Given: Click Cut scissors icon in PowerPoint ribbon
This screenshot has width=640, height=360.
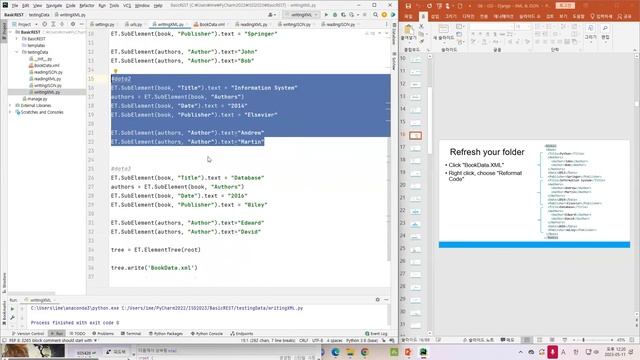Looking at the screenshot, I should click(422, 26).
